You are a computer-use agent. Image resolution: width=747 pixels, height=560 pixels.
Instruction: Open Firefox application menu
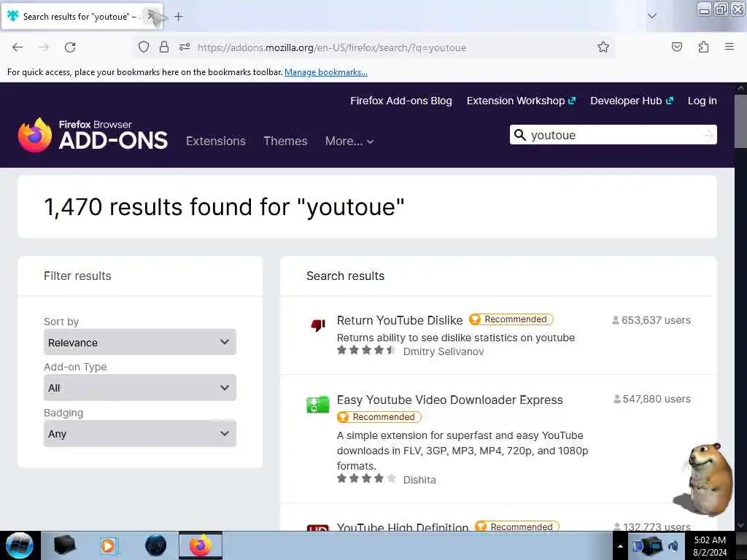pyautogui.click(x=729, y=47)
